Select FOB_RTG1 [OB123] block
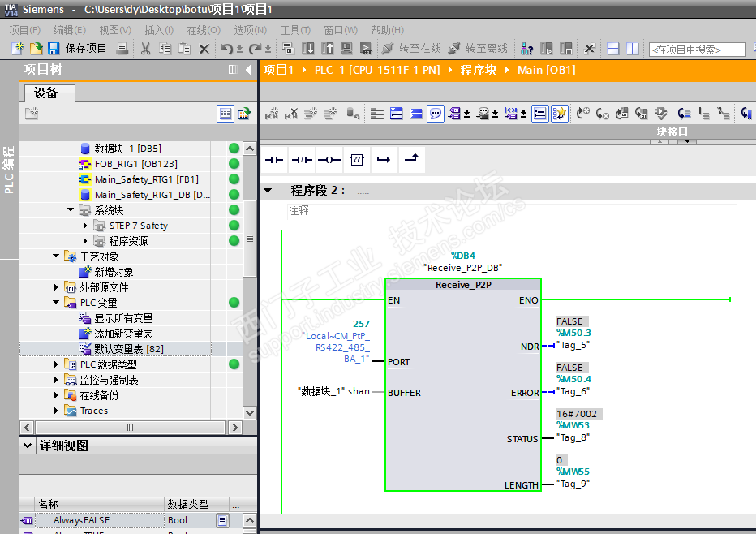Image resolution: width=756 pixels, height=534 pixels. pyautogui.click(x=136, y=164)
